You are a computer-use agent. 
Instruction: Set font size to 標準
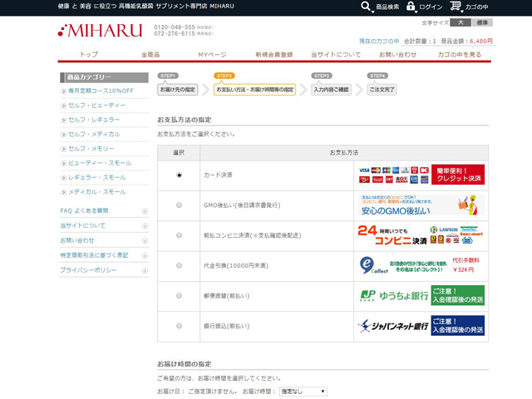click(x=482, y=22)
